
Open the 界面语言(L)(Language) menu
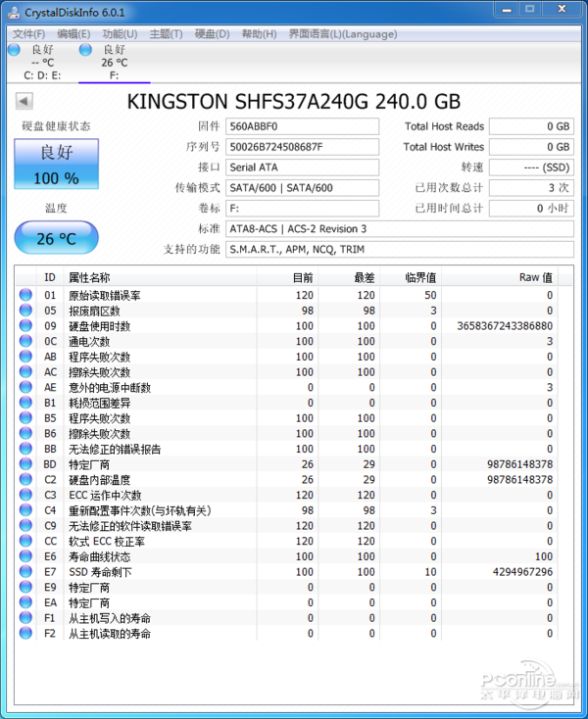tap(343, 34)
